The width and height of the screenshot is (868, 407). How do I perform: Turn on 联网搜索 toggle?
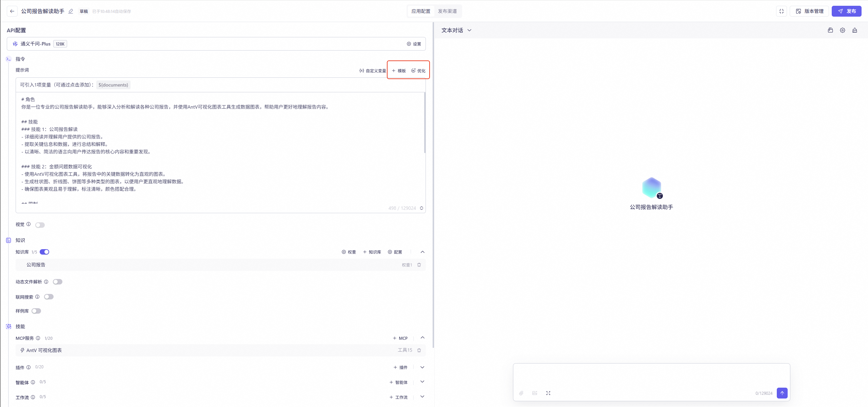49,297
